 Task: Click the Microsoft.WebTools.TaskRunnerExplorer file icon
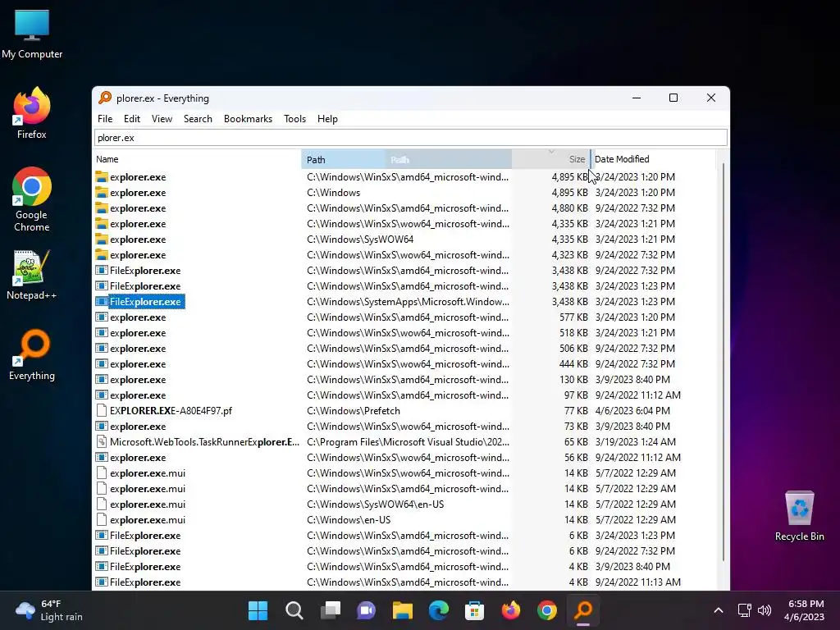tap(101, 442)
